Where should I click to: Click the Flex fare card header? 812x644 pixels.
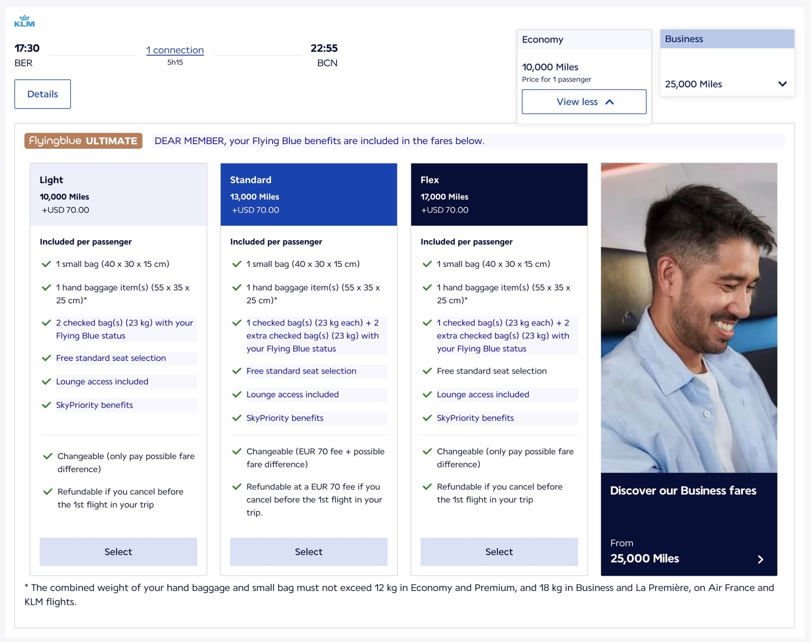tap(500, 195)
